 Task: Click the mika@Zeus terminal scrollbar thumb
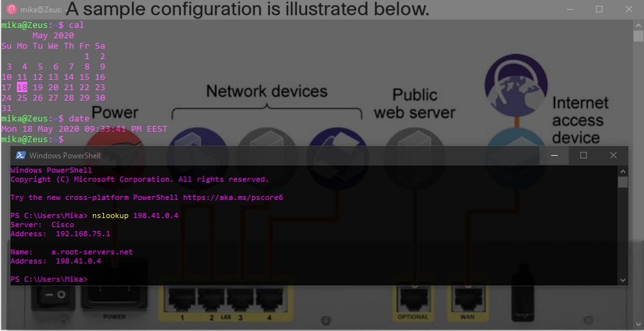(638, 36)
